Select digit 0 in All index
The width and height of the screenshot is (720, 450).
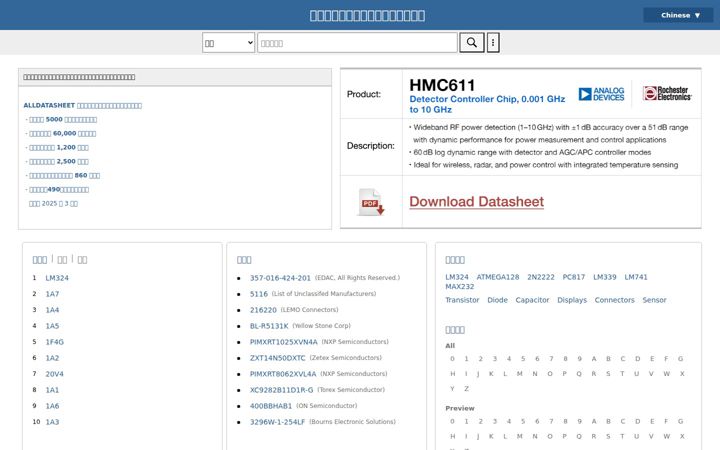452,359
